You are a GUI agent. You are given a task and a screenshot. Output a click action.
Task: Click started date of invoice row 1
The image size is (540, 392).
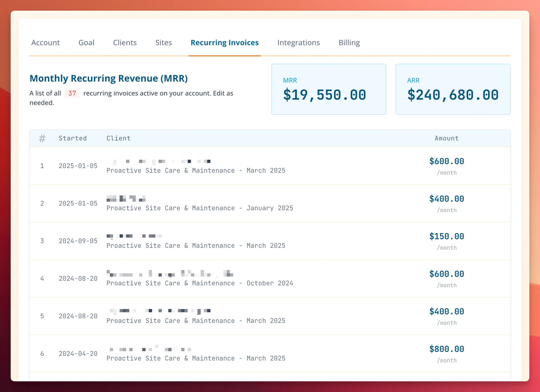pos(78,166)
